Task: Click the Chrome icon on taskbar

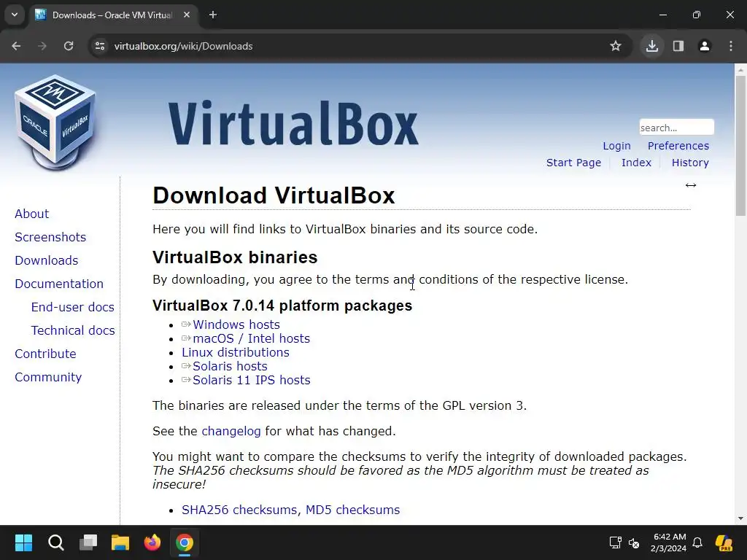Action: (x=185, y=542)
